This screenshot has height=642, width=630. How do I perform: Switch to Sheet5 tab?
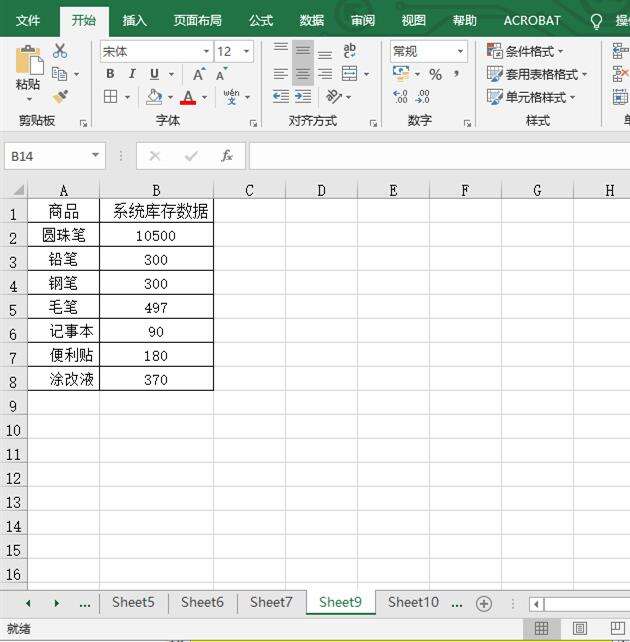pyautogui.click(x=133, y=602)
